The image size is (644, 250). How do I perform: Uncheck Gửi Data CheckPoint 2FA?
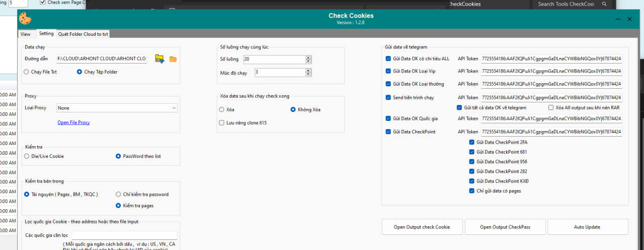point(471,142)
